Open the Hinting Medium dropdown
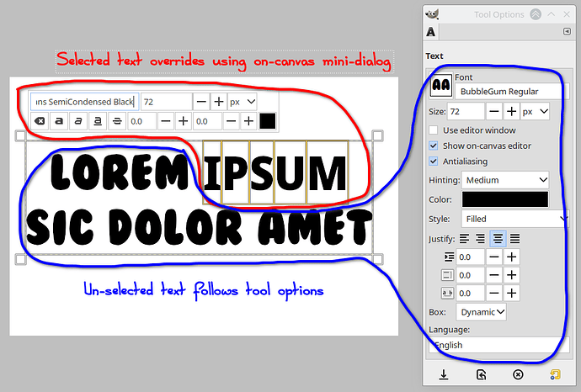This screenshot has width=581, height=392. point(505,180)
